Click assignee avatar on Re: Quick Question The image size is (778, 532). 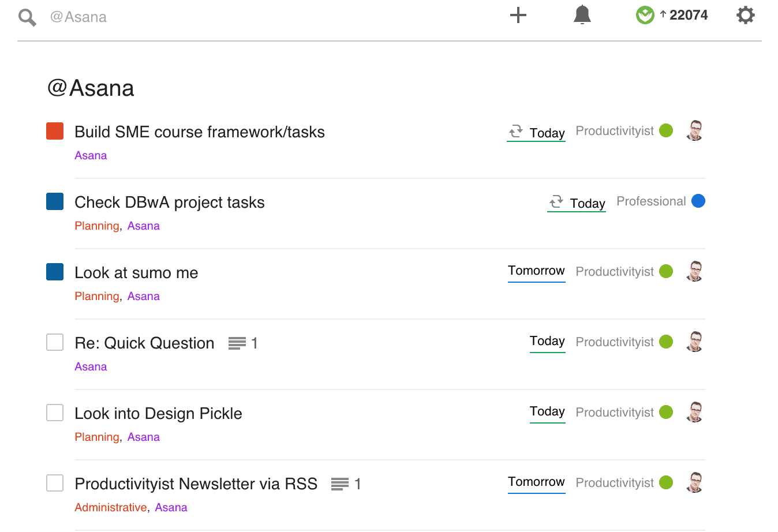[695, 342]
